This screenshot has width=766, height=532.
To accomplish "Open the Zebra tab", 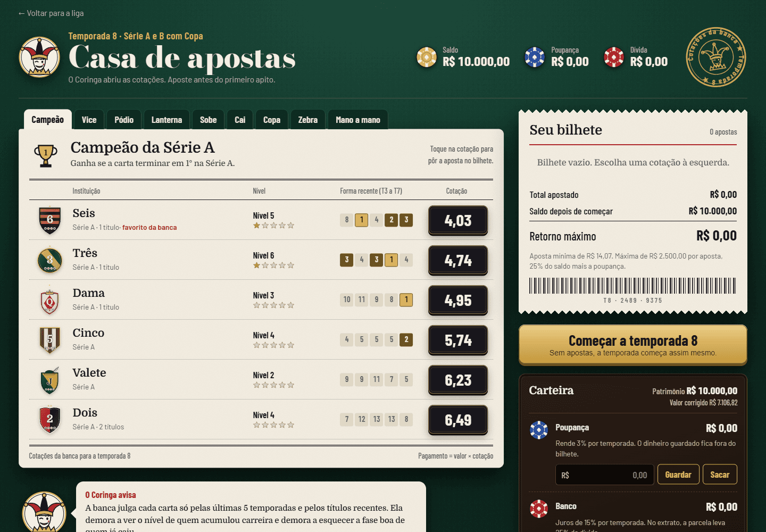I will pyautogui.click(x=308, y=120).
